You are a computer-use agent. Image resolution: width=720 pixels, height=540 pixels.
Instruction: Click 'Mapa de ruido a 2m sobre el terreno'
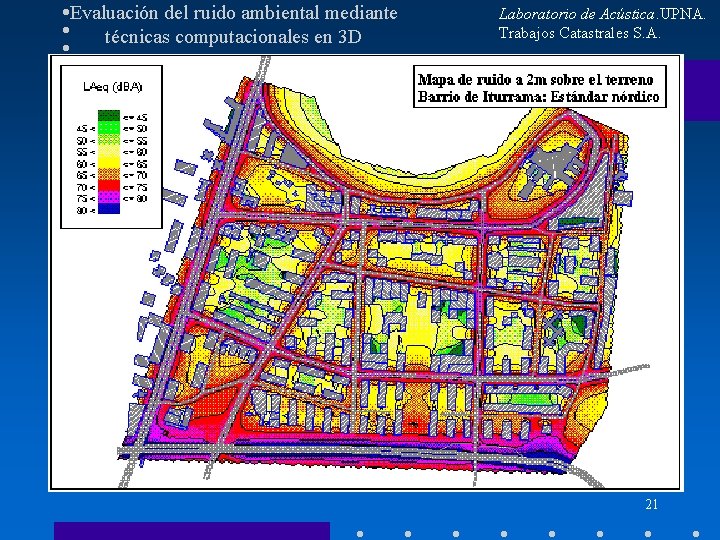(x=535, y=79)
